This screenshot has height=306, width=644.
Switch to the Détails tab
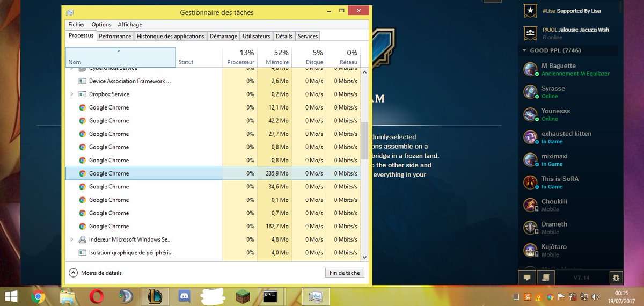[x=284, y=36]
